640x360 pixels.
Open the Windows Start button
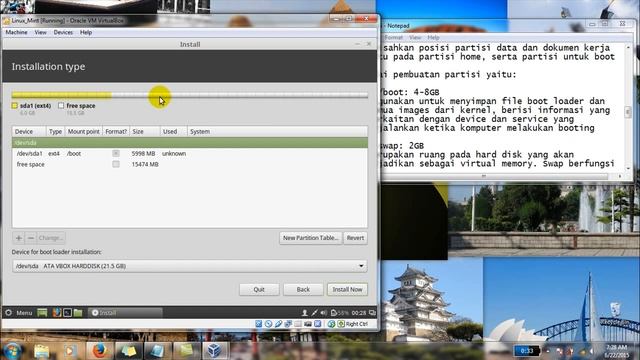pos(12,350)
